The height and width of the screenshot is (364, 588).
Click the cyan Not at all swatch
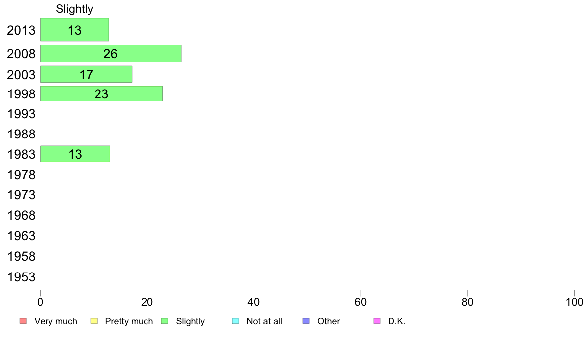[236, 321]
